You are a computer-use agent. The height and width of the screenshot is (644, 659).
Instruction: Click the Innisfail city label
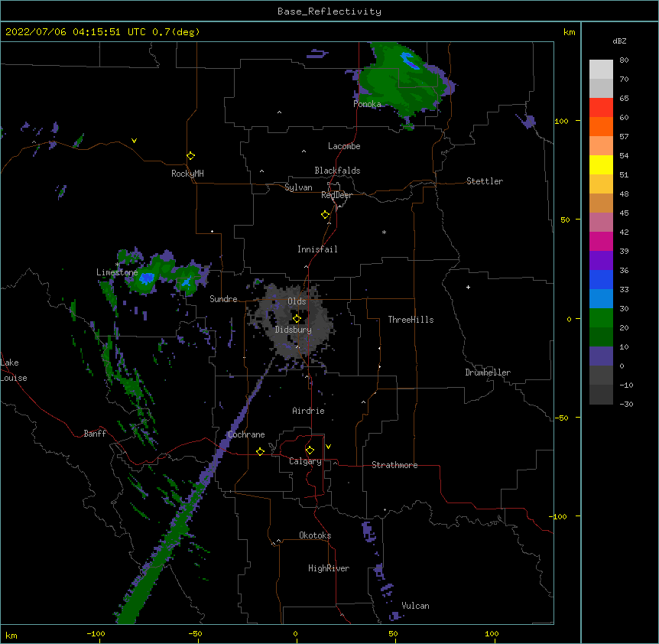point(317,249)
